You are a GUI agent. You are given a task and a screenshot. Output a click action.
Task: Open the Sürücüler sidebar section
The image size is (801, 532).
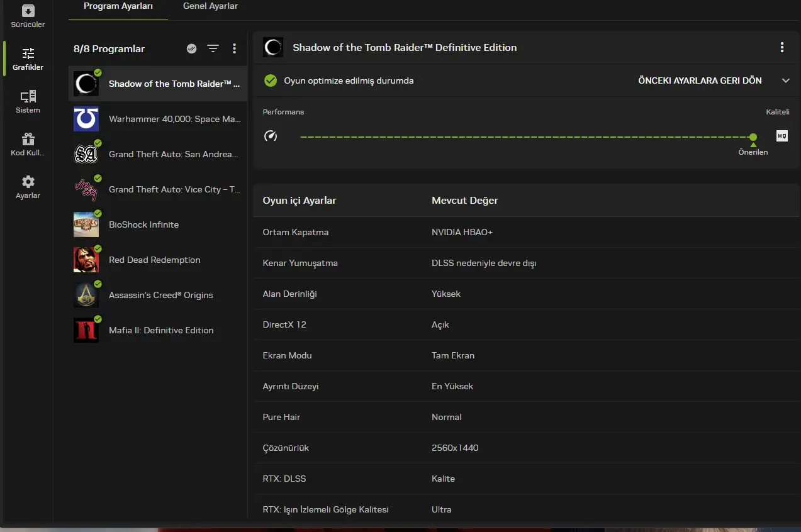tap(28, 17)
